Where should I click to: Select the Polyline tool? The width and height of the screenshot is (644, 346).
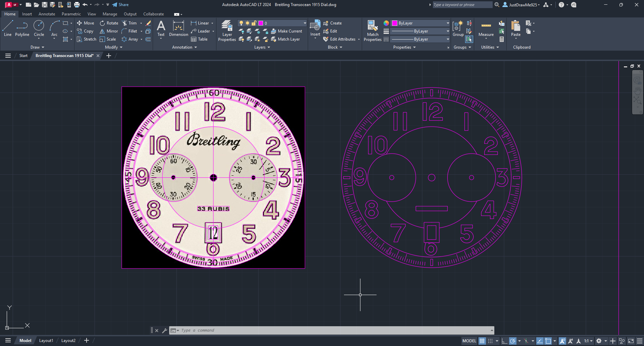(x=22, y=28)
